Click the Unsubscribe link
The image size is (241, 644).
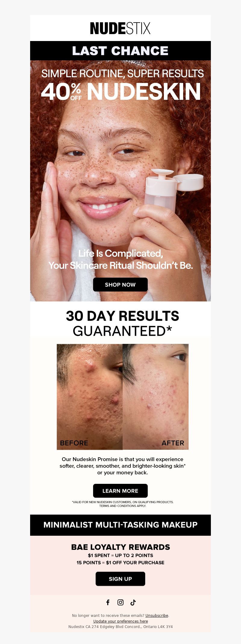coord(157,616)
